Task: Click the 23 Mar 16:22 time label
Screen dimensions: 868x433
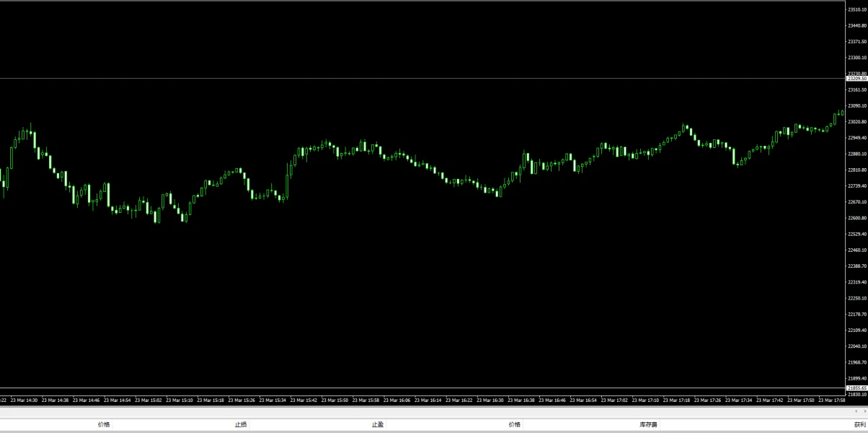Action: click(x=459, y=400)
